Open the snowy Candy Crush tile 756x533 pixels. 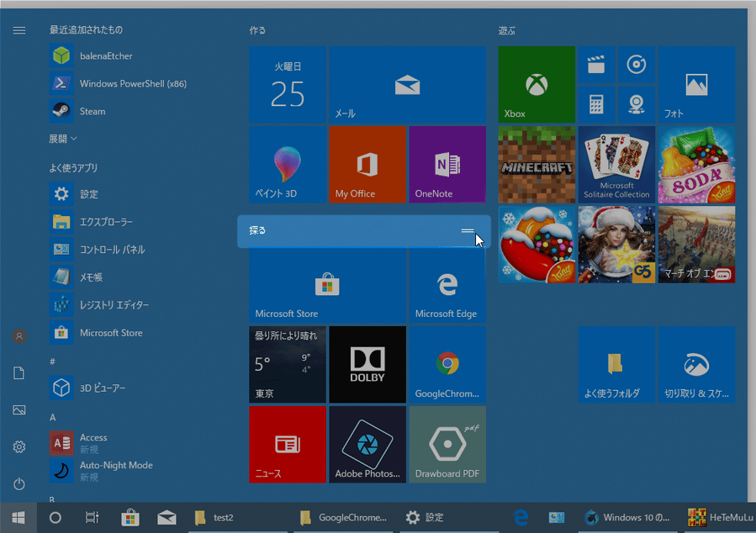point(537,245)
